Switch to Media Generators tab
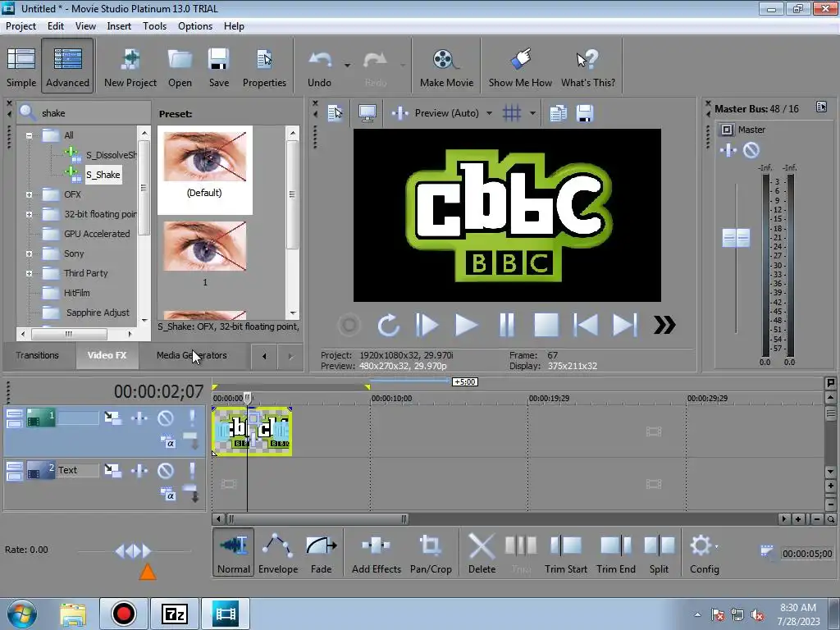Image resolution: width=840 pixels, height=630 pixels. (x=191, y=355)
